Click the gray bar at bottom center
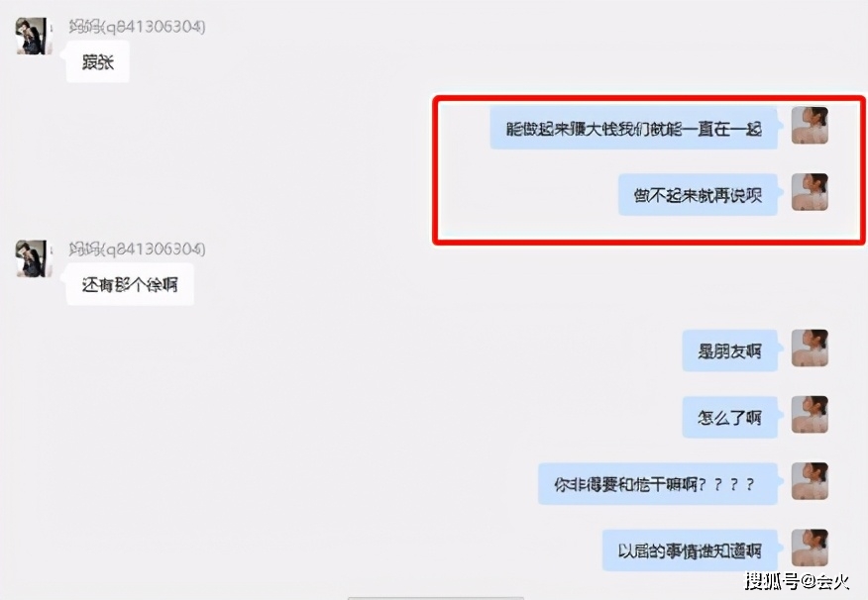This screenshot has width=868, height=600. (x=436, y=598)
